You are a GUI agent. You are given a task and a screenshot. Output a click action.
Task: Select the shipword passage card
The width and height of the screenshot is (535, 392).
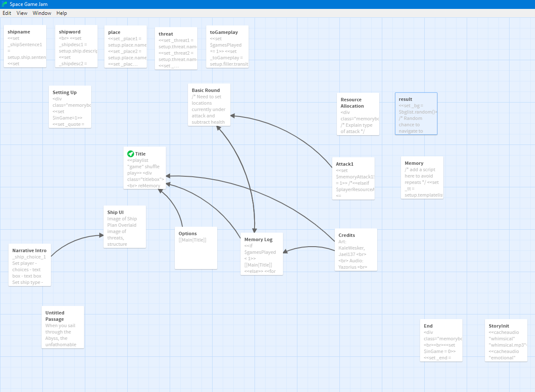click(76, 46)
